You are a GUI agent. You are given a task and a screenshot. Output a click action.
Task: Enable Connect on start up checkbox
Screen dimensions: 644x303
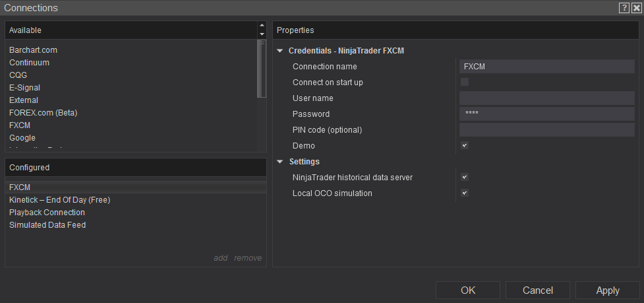(465, 82)
